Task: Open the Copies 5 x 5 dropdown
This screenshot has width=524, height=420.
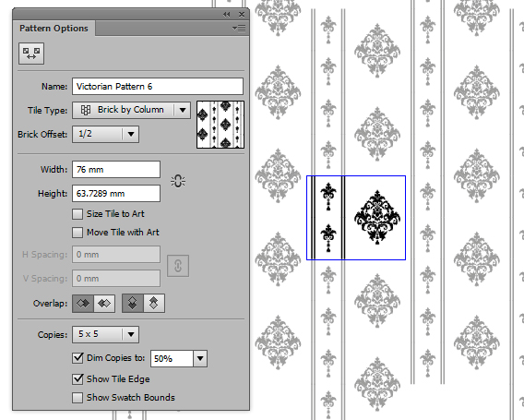Action: tap(105, 334)
